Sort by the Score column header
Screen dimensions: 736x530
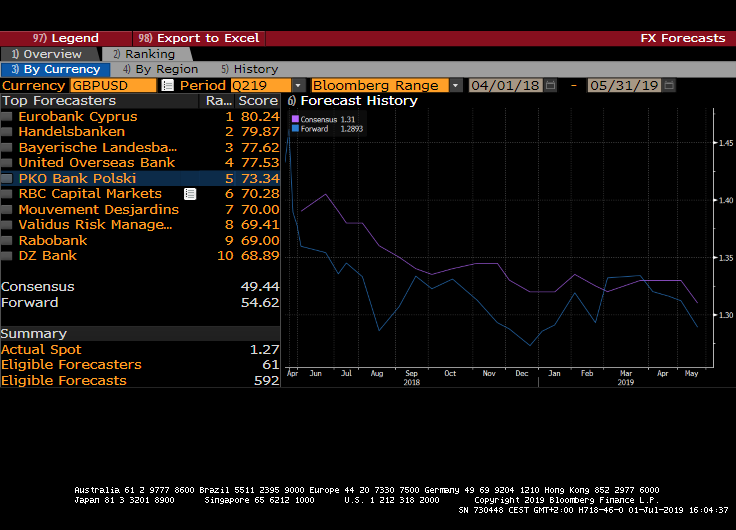[x=258, y=101]
